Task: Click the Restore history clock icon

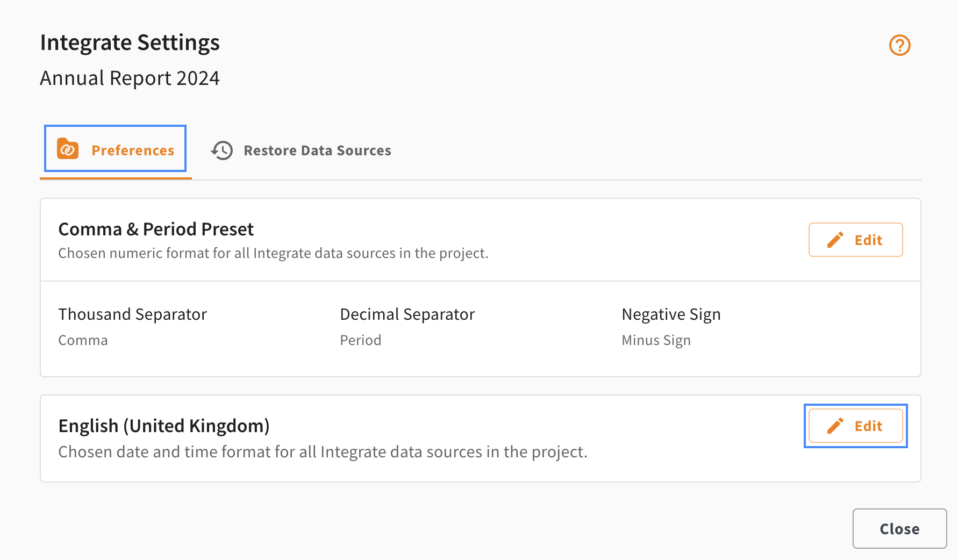Action: pyautogui.click(x=221, y=150)
